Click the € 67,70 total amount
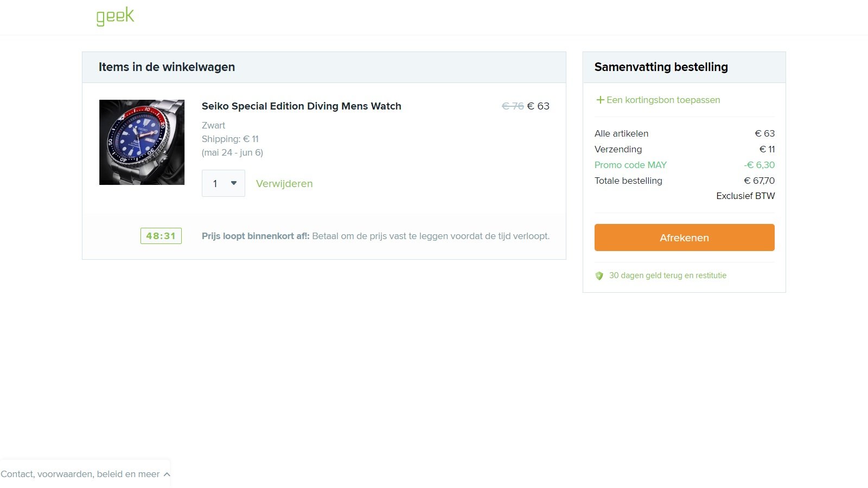 [759, 181]
